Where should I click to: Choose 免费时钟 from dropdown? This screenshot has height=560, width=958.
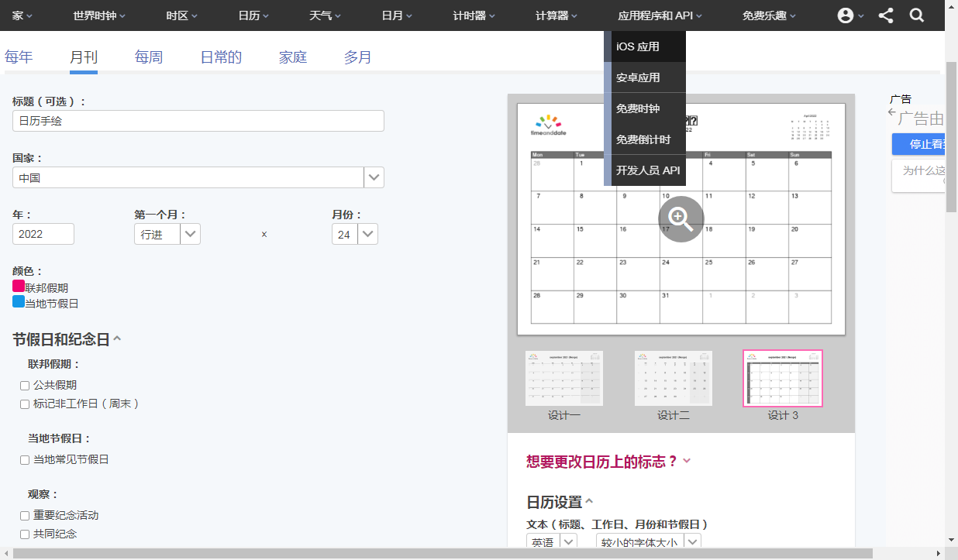[645, 108]
